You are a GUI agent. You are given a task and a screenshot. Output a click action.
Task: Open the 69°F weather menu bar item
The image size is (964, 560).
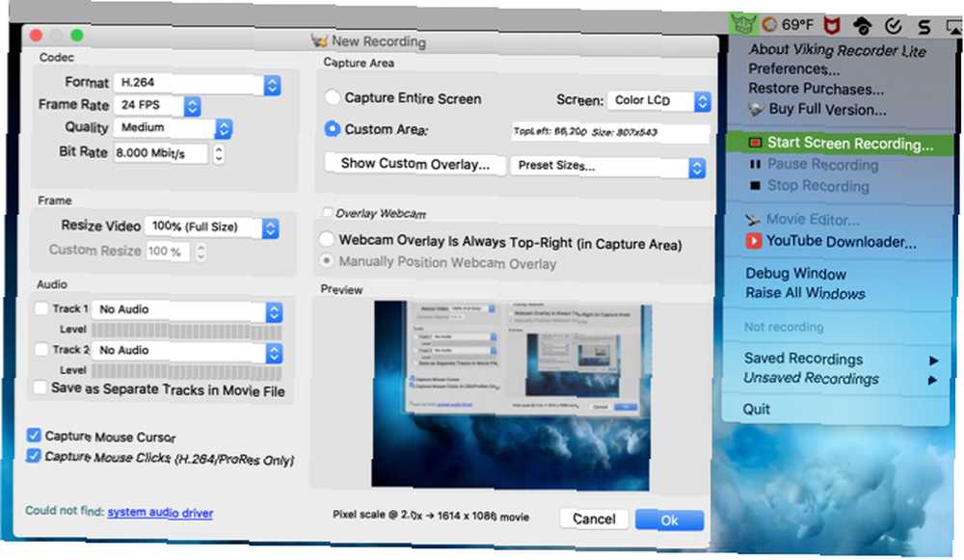point(789,25)
